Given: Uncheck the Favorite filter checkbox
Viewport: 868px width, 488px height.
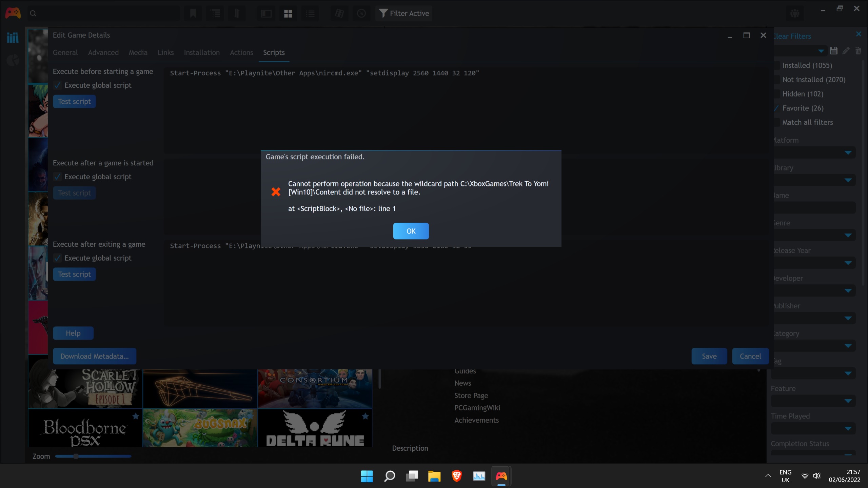Looking at the screenshot, I should click(776, 108).
